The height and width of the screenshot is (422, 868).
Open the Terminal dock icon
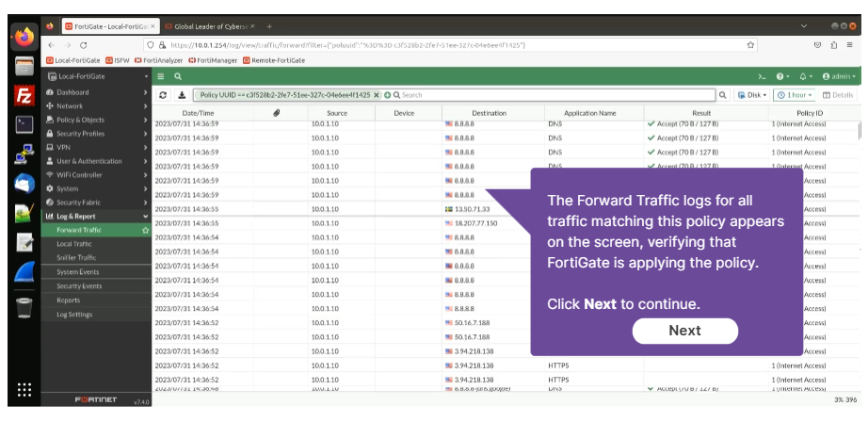pos(24,124)
